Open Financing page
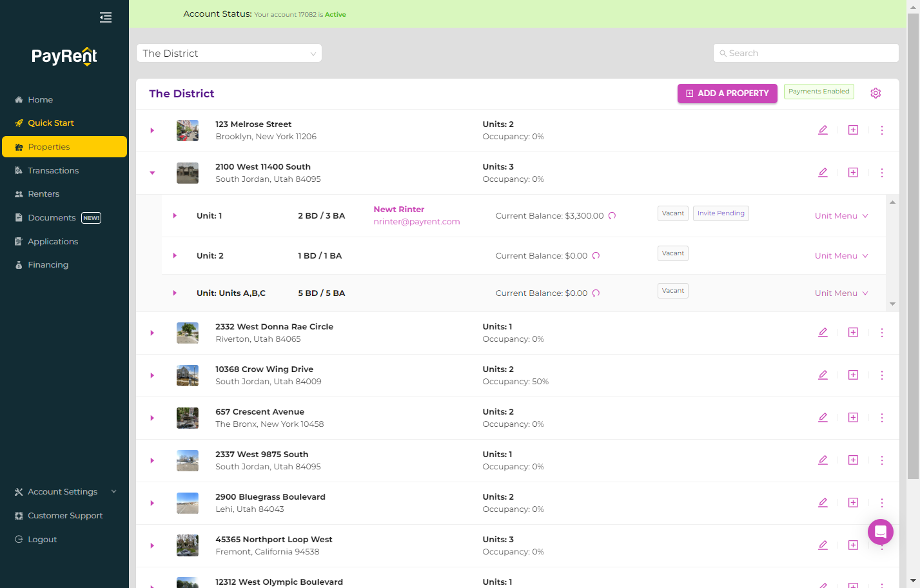The width and height of the screenshot is (920, 588). (64, 264)
